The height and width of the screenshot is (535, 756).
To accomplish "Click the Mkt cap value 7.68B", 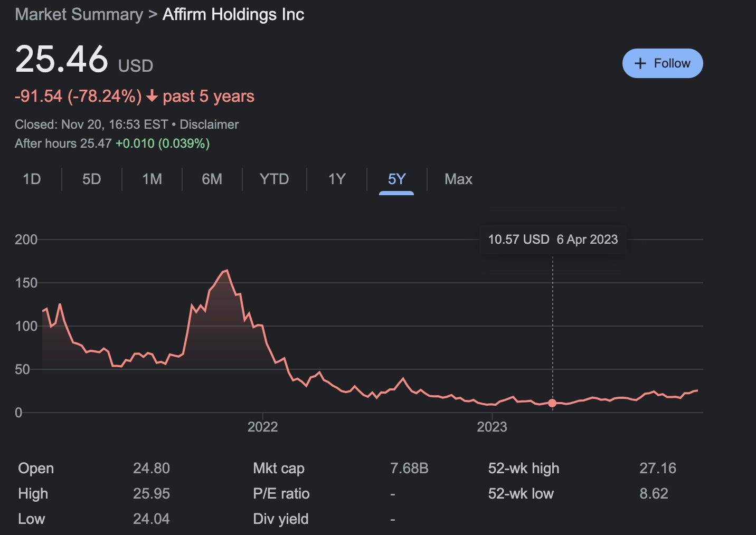I will click(x=409, y=469).
